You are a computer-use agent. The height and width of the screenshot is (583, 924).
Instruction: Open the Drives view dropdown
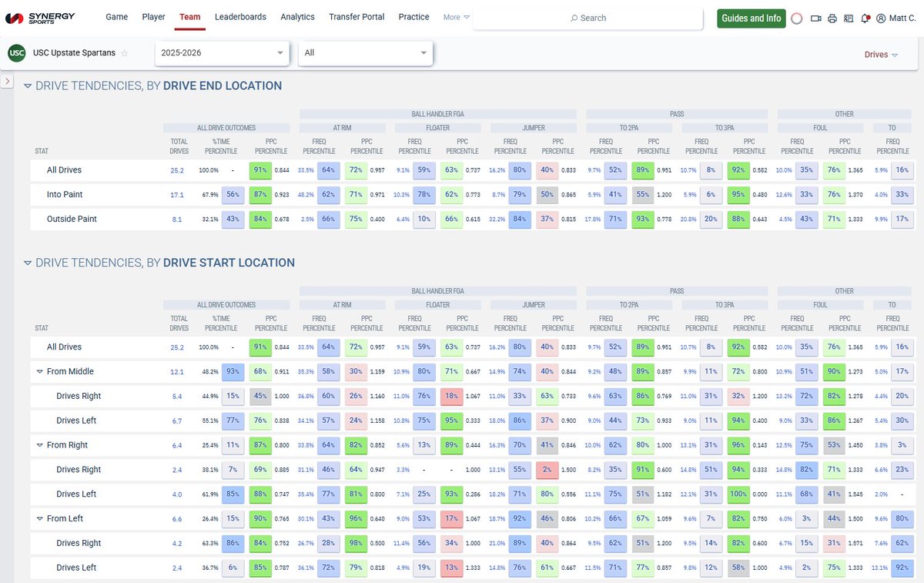click(x=881, y=55)
